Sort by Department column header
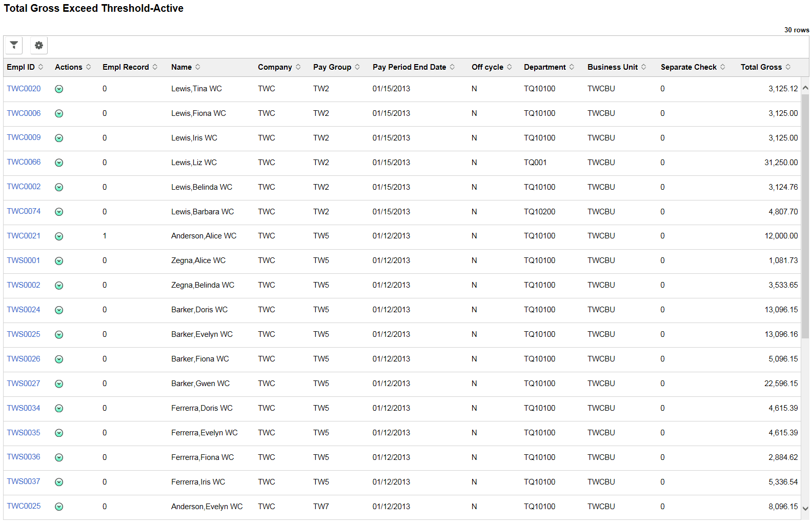Viewport: 812px width, 523px height. click(549, 67)
